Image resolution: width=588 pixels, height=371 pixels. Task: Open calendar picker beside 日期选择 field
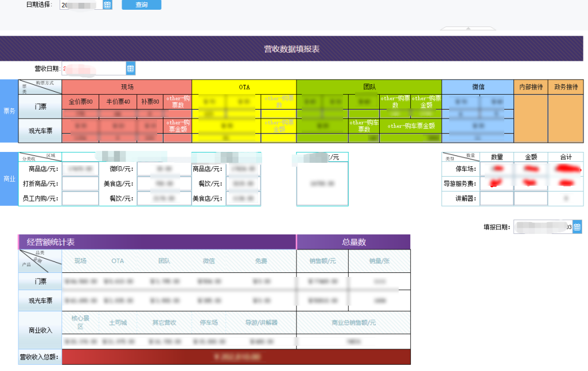point(107,5)
